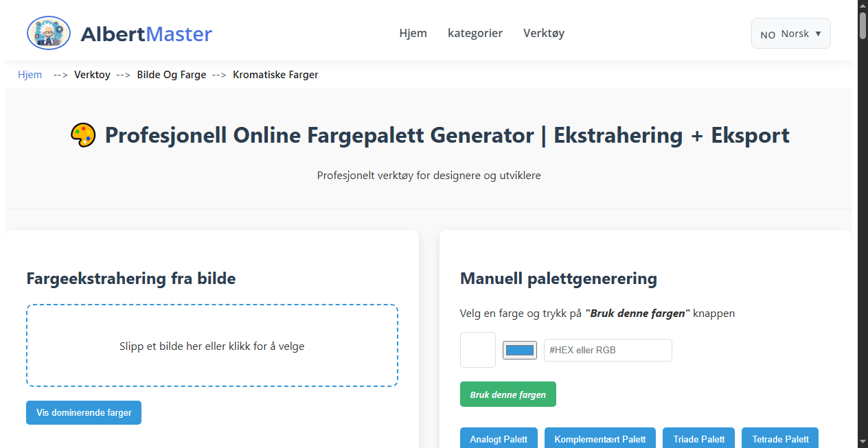This screenshot has height=448, width=868.
Task: Generate a Komplementært Palett
Action: point(599,439)
